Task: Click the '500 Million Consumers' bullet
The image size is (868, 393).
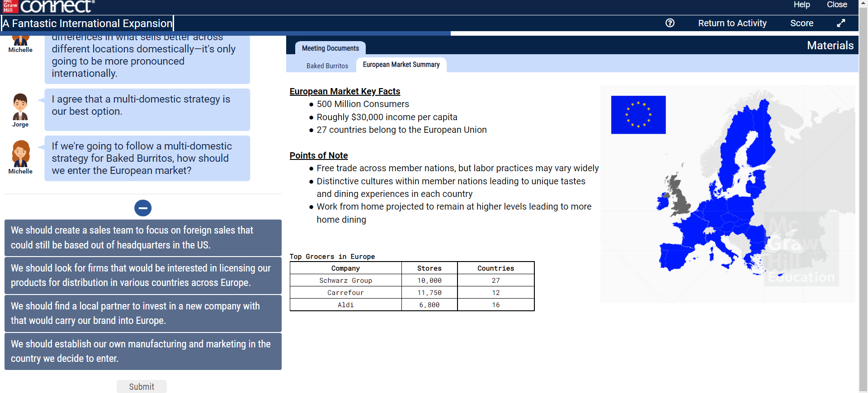Action: (363, 104)
